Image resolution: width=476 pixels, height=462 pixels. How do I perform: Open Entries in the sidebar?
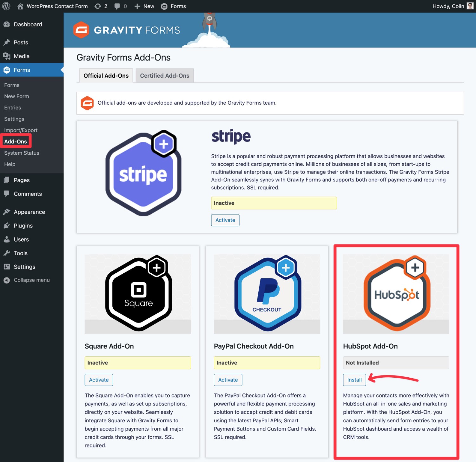pyautogui.click(x=13, y=108)
